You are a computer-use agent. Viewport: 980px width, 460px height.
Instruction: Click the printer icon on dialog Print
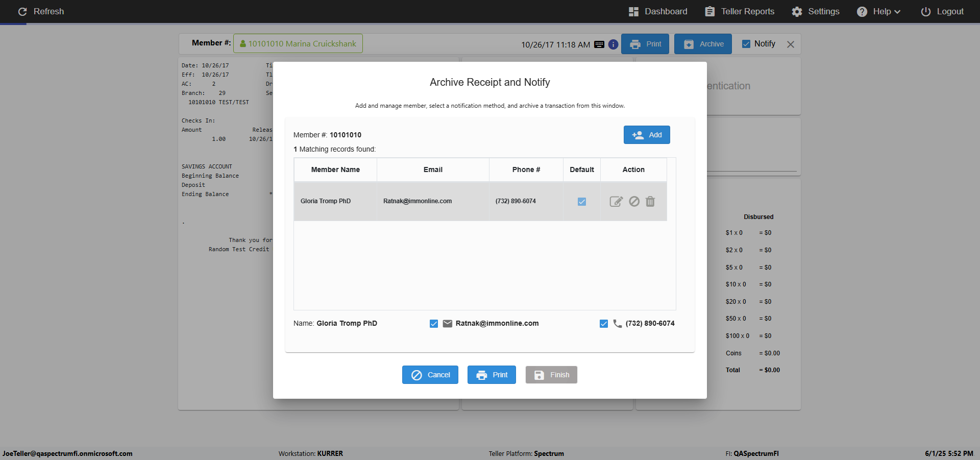pos(482,375)
